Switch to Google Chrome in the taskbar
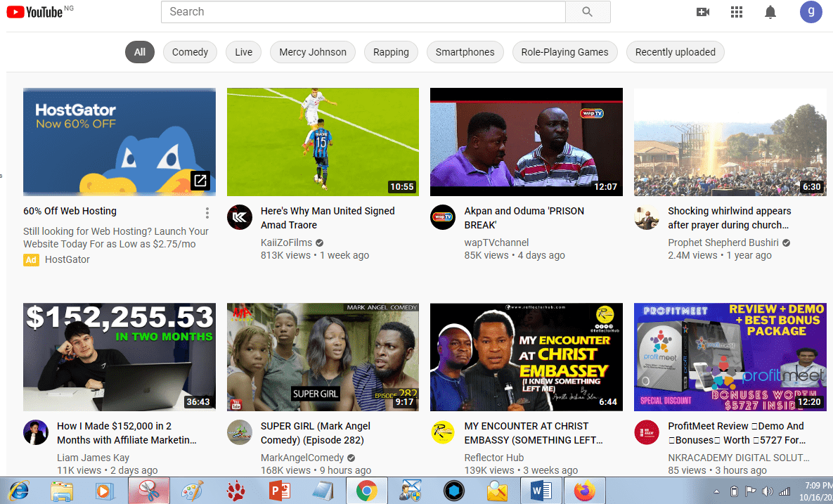 (x=366, y=491)
